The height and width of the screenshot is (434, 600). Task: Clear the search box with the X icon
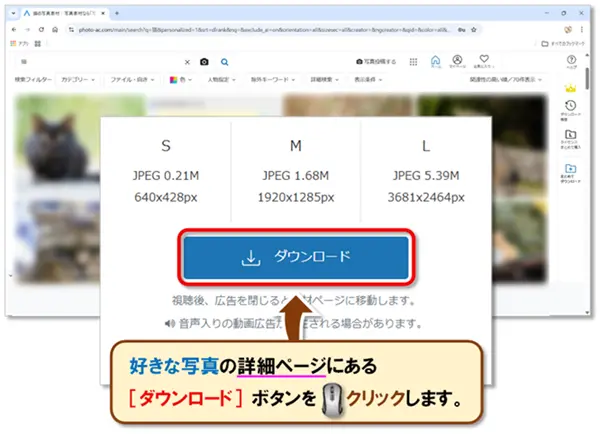(187, 62)
